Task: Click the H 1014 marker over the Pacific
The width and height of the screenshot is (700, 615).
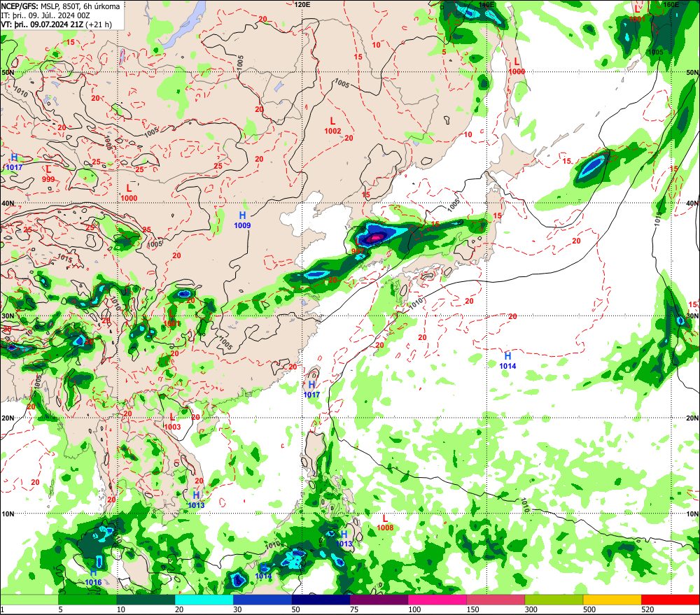Action: point(507,360)
